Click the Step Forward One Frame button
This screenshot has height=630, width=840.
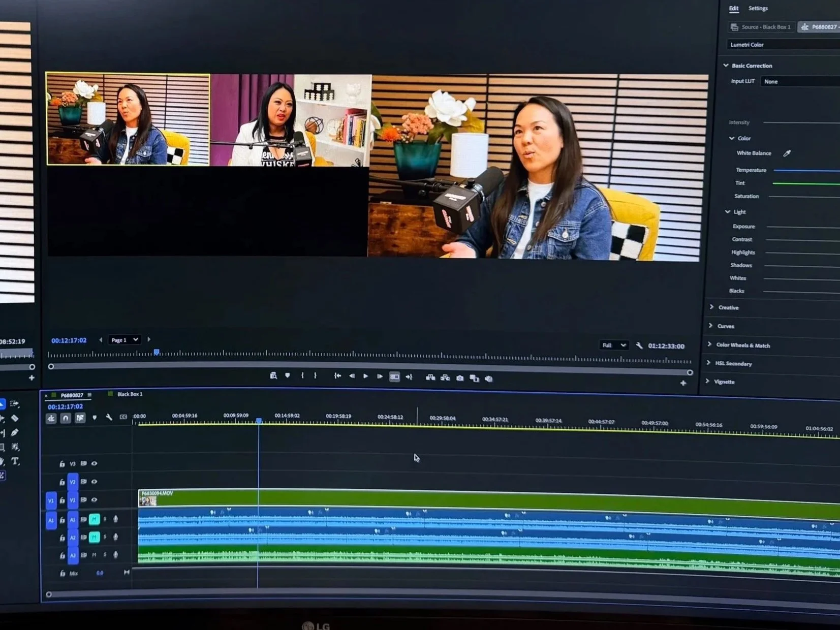[x=380, y=376]
